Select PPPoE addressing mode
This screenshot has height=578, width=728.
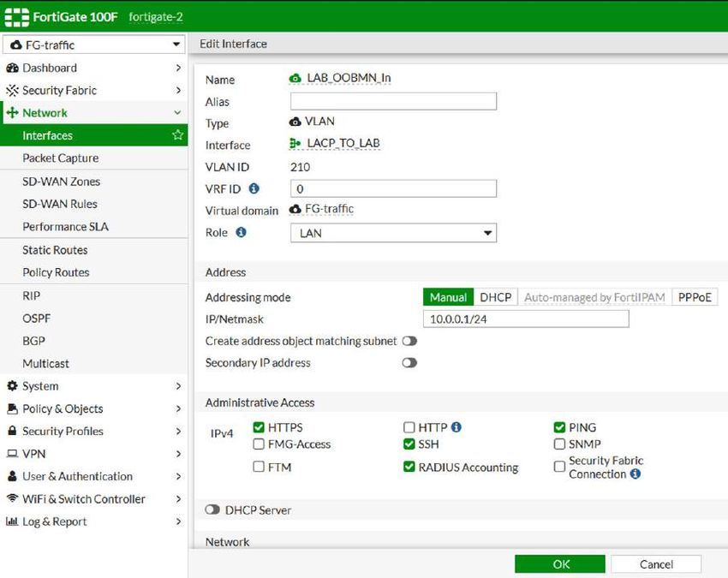[695, 297]
